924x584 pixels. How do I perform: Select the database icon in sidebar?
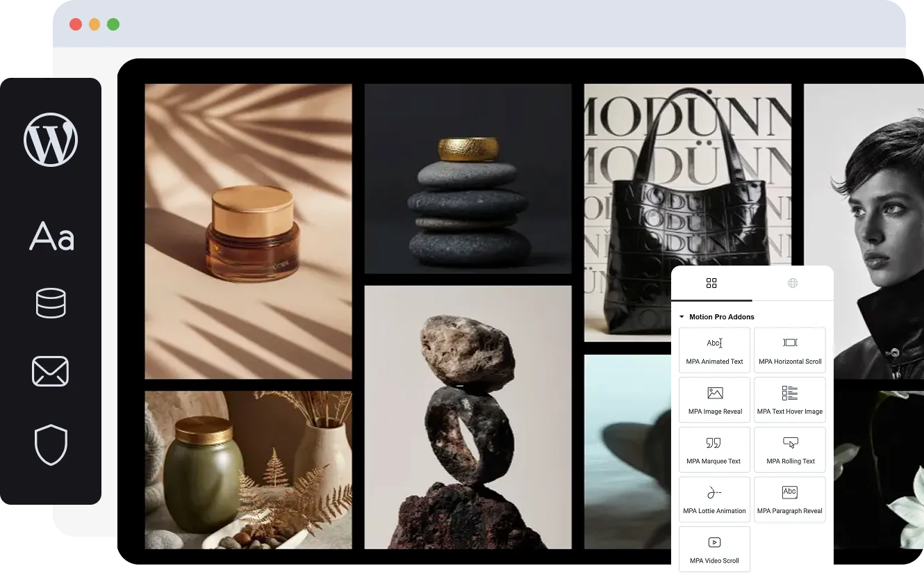[x=51, y=303]
